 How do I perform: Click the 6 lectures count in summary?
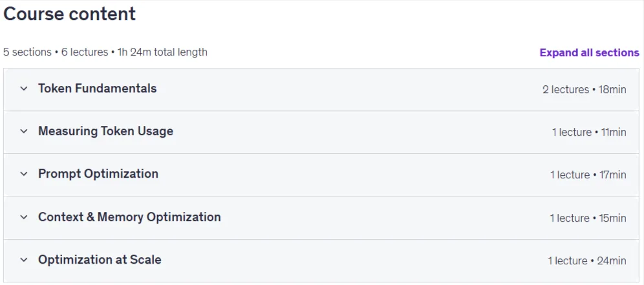tap(84, 52)
